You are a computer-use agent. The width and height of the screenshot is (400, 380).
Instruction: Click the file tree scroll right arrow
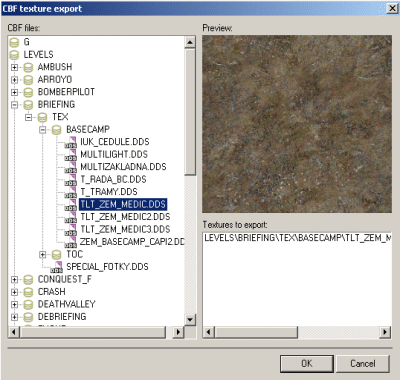[x=178, y=332]
